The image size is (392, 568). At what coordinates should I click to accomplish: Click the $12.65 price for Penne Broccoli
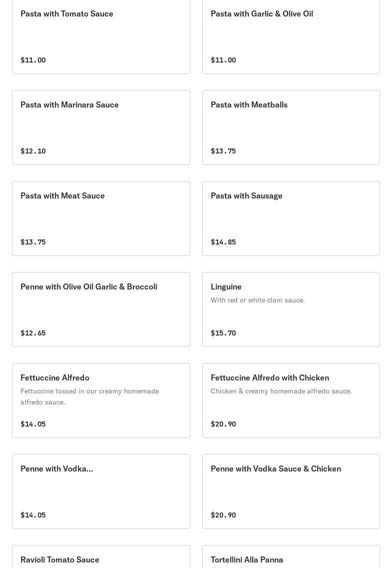click(33, 333)
